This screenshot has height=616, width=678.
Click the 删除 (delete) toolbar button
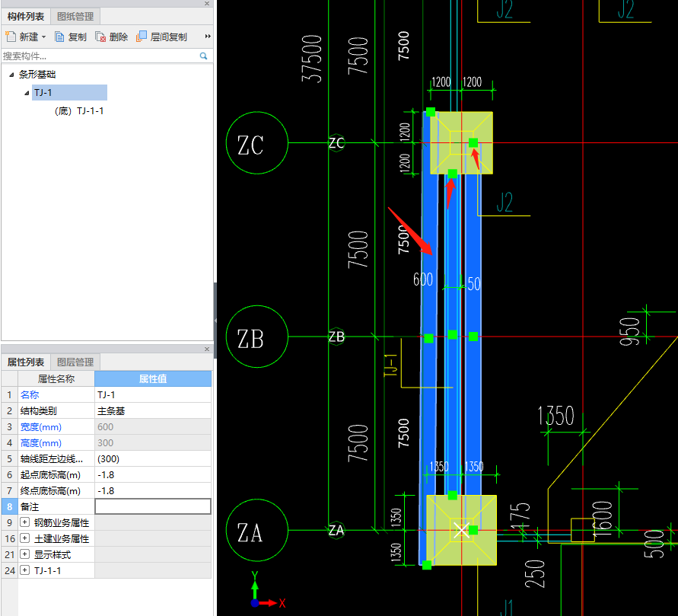[112, 37]
